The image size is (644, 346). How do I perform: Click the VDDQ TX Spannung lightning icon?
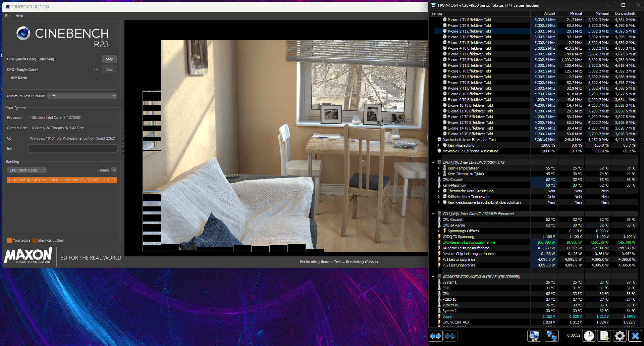(439, 237)
